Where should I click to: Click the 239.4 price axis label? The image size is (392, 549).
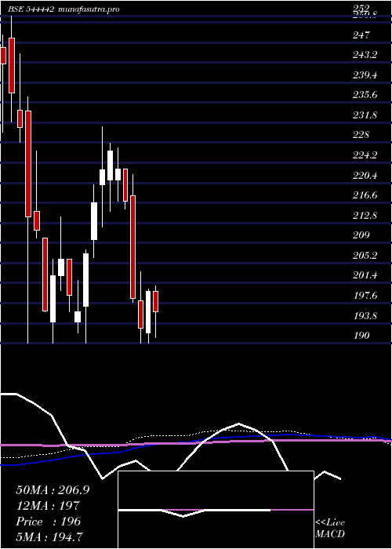365,75
